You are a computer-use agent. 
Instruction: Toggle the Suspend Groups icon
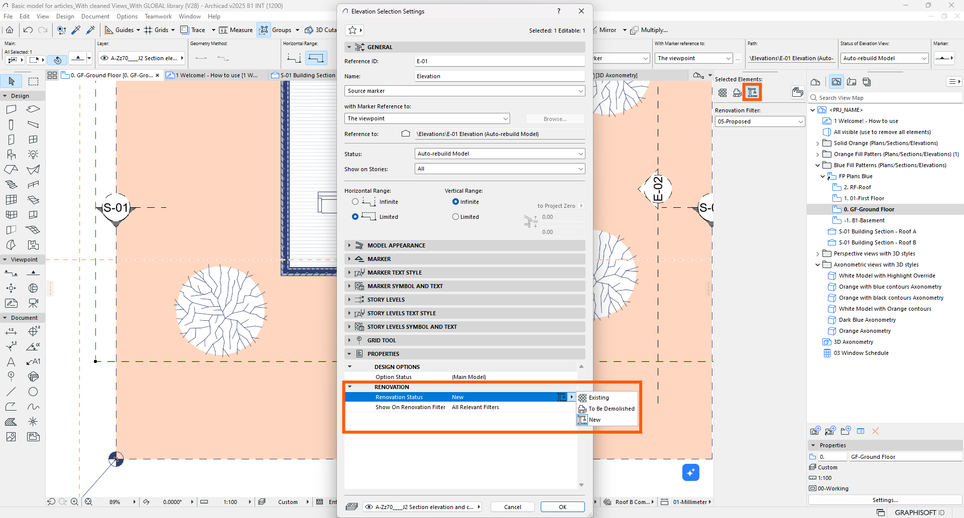pyautogui.click(x=264, y=29)
